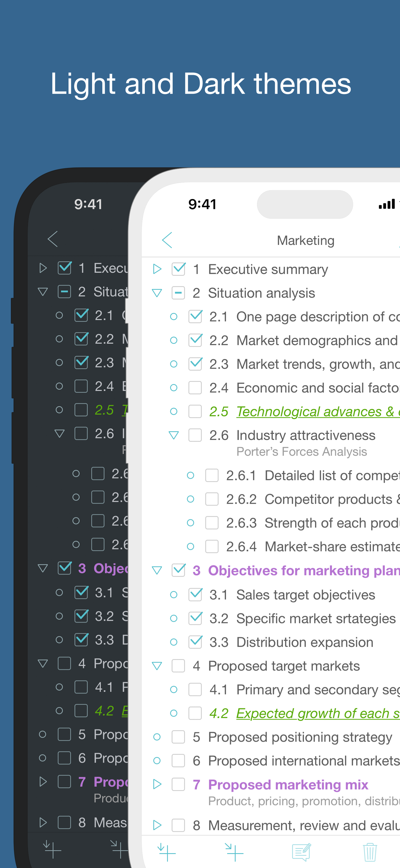This screenshot has height=868, width=400.
Task: Click bullet beside 3.2 Specific market strategies
Action: coord(174,618)
